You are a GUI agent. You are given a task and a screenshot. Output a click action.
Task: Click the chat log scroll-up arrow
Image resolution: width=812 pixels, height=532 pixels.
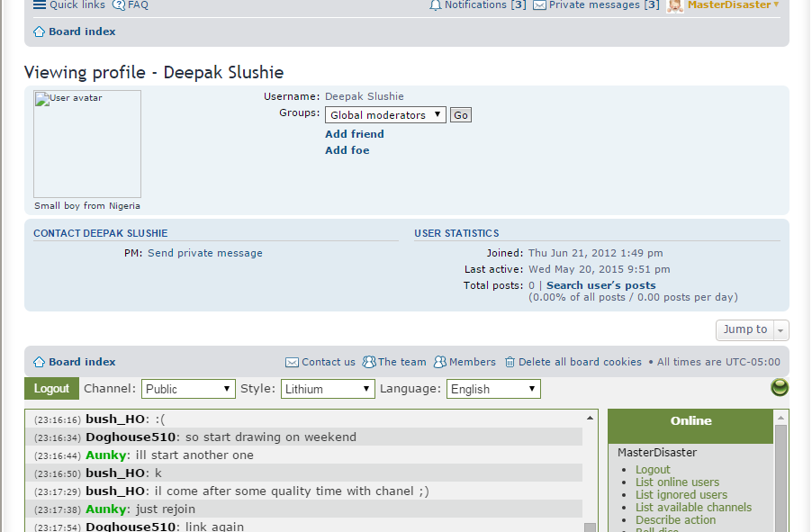click(x=590, y=418)
